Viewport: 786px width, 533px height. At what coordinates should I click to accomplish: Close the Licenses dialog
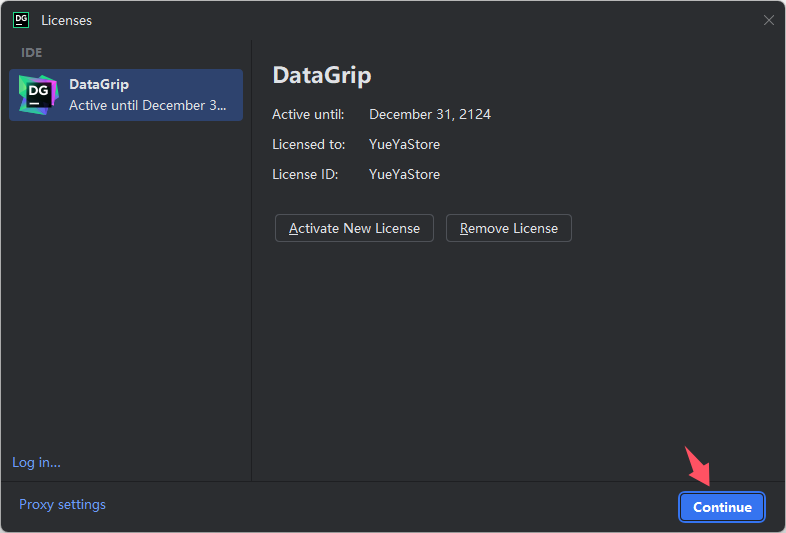pos(768,20)
